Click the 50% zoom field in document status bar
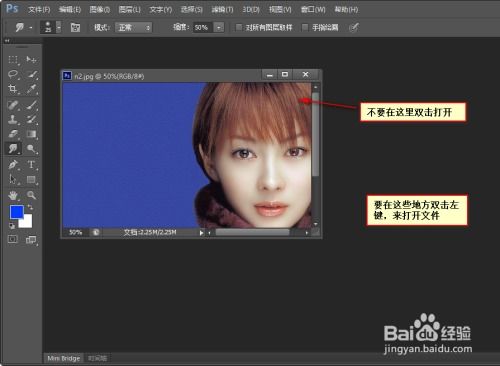 point(75,232)
